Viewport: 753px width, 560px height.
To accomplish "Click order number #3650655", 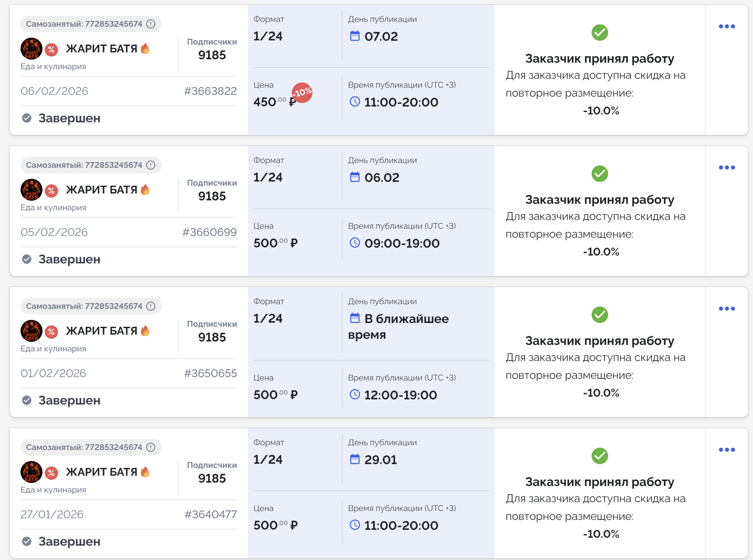I will 210,373.
